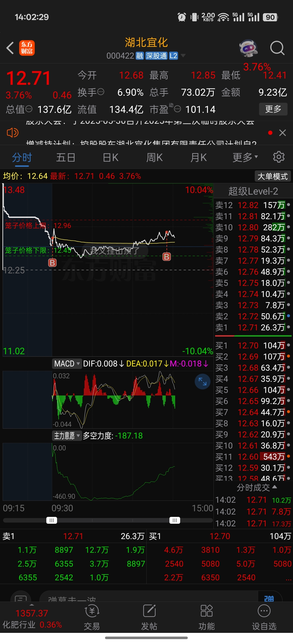The width and height of the screenshot is (293, 644).
Task: Tap the right time range slider handle
Action: tap(175, 520)
